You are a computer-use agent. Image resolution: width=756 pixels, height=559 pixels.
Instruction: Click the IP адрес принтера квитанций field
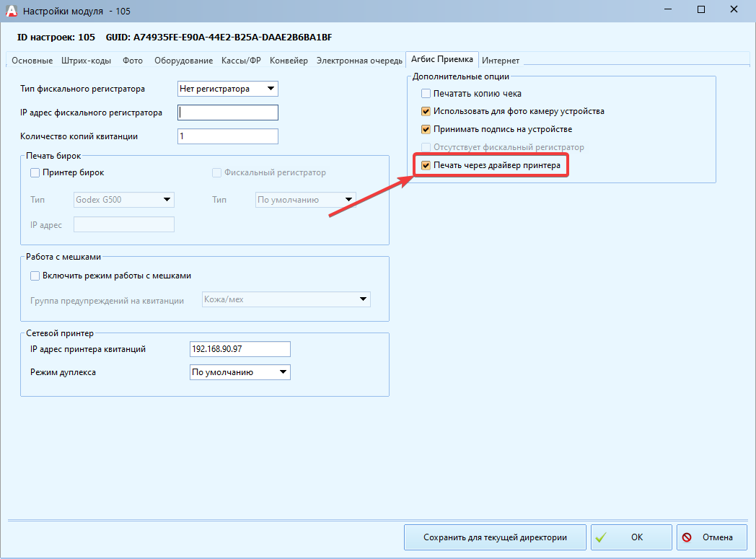pyautogui.click(x=240, y=349)
